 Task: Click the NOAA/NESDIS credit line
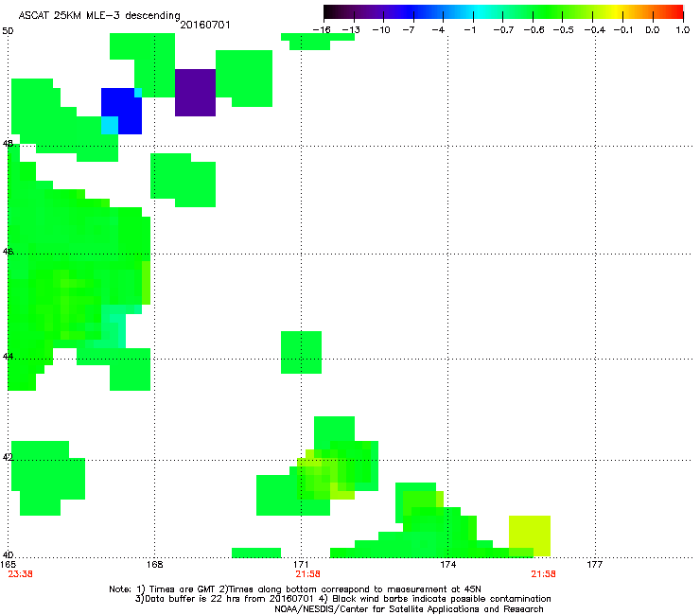(409, 609)
